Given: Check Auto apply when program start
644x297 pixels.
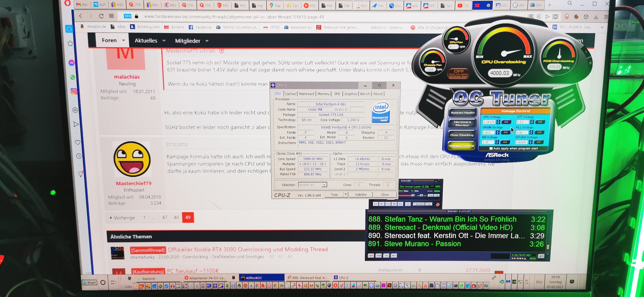Looking at the screenshot, I should [491, 148].
